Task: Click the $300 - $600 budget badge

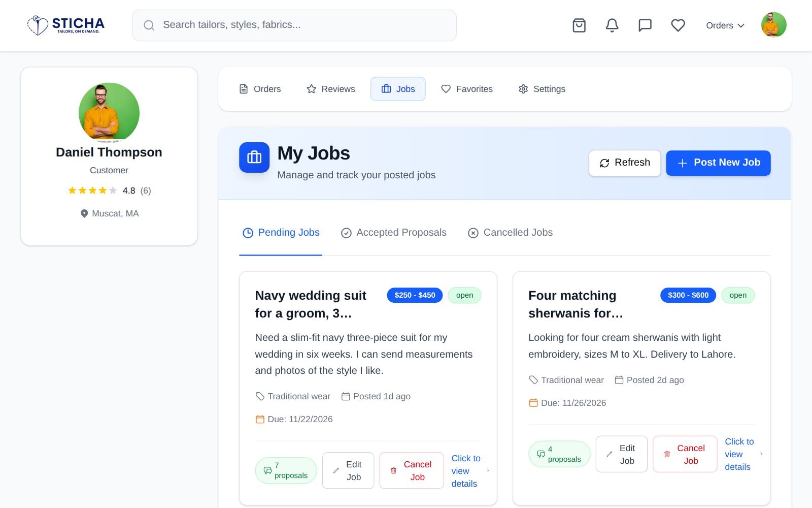Action: point(688,295)
